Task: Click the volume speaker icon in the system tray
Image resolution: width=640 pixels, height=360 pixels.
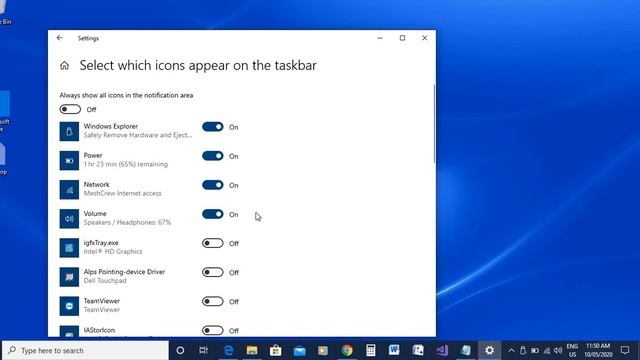Action: 558,351
